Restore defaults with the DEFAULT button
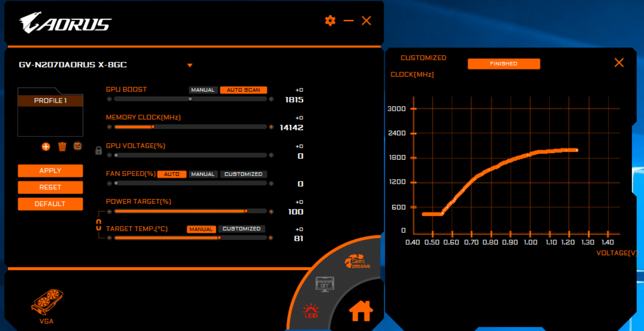Image resolution: width=644 pixels, height=331 pixels. tap(50, 204)
